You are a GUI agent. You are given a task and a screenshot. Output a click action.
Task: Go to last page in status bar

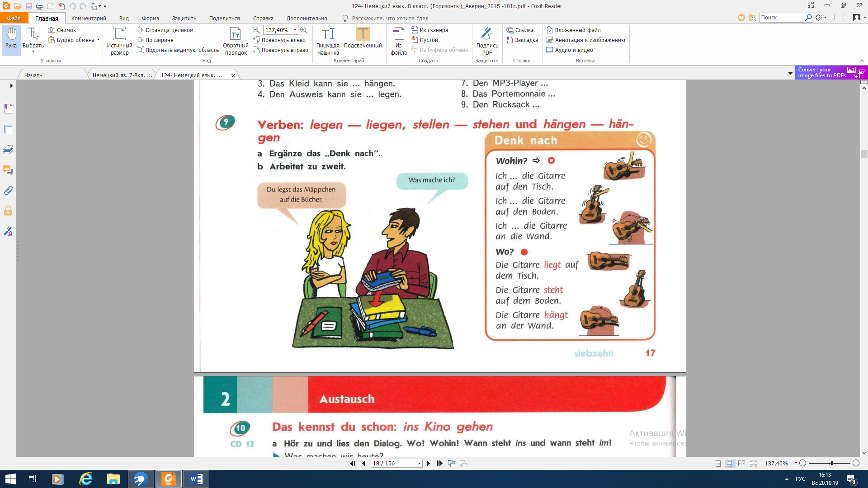pos(439,463)
